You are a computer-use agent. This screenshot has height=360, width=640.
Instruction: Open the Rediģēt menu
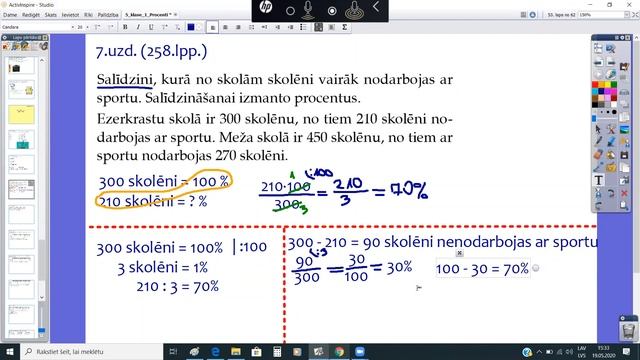(31, 15)
